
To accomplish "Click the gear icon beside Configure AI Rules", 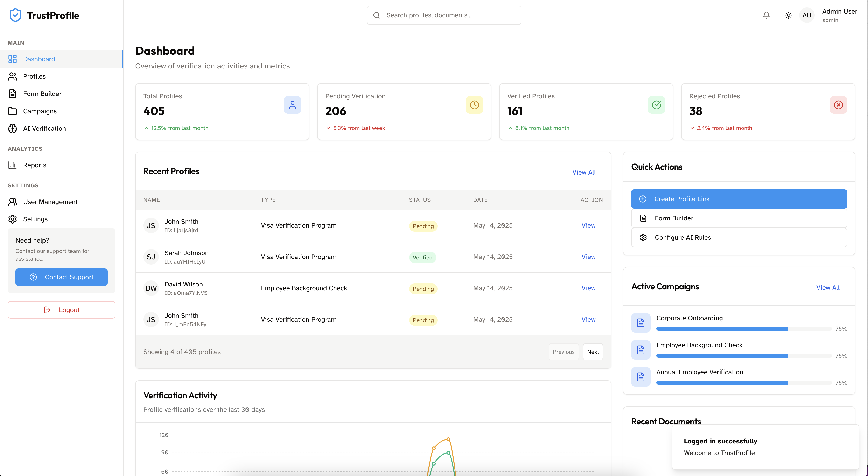I will pyautogui.click(x=643, y=237).
